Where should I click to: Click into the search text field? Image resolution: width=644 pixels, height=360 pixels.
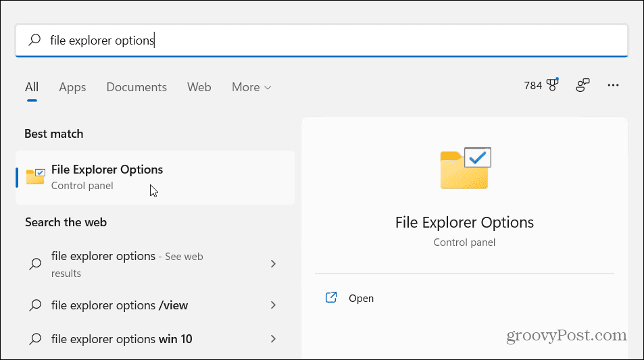[x=321, y=41]
